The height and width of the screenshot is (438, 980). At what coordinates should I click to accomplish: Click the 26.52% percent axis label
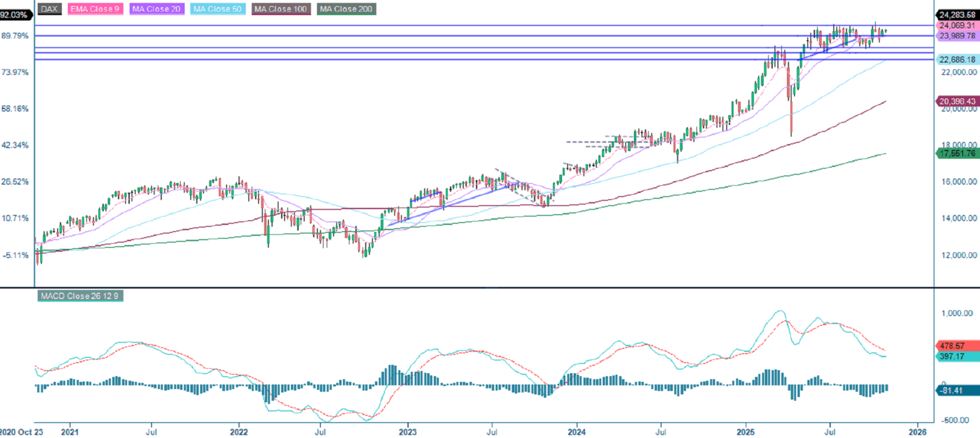pos(15,182)
